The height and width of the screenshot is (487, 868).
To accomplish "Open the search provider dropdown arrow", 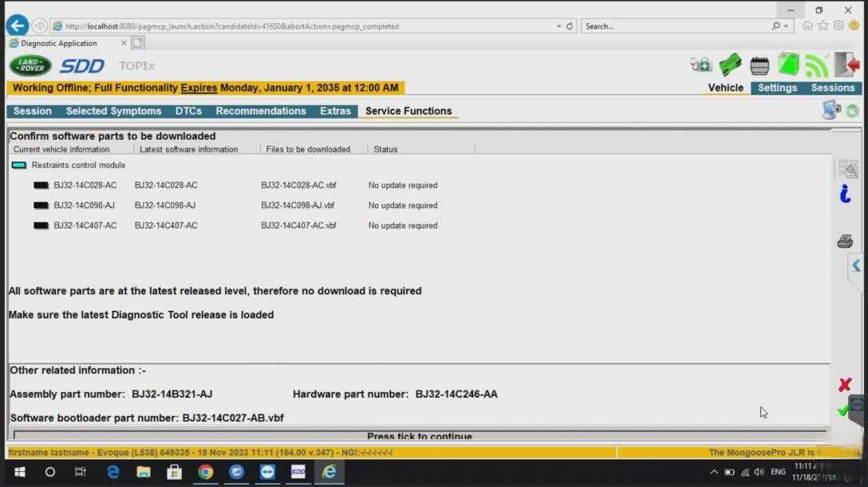I will click(x=786, y=26).
